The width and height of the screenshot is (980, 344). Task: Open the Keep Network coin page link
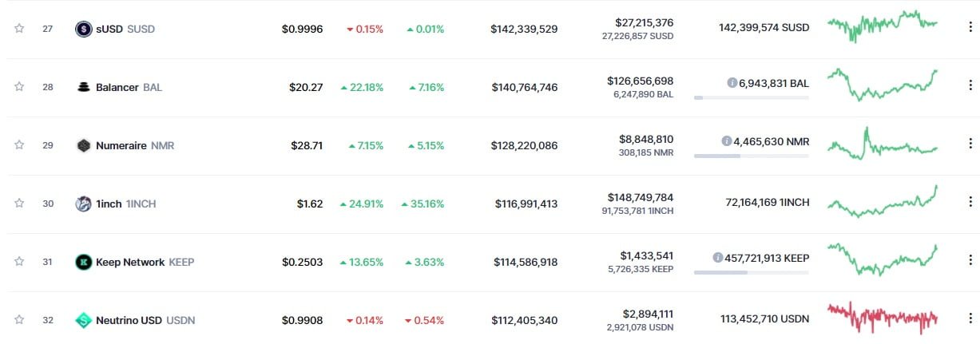pyautogui.click(x=130, y=262)
